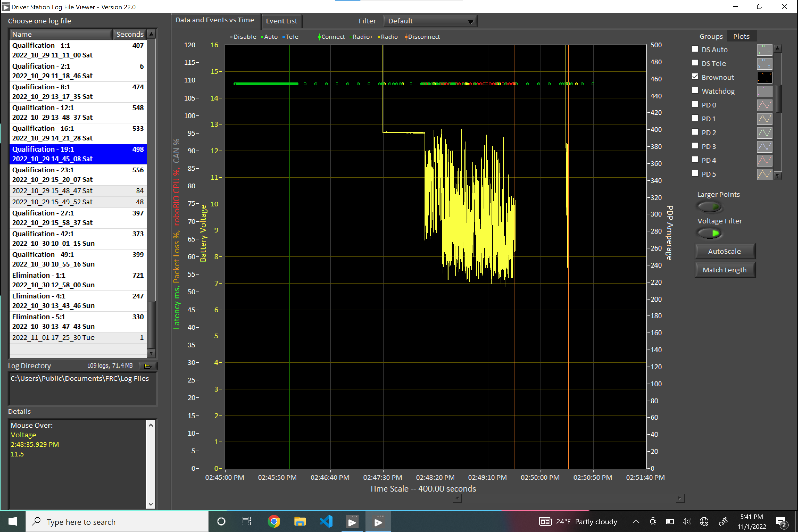Click the pen workspace tray icon
This screenshot has width=798, height=532.
pos(723,522)
